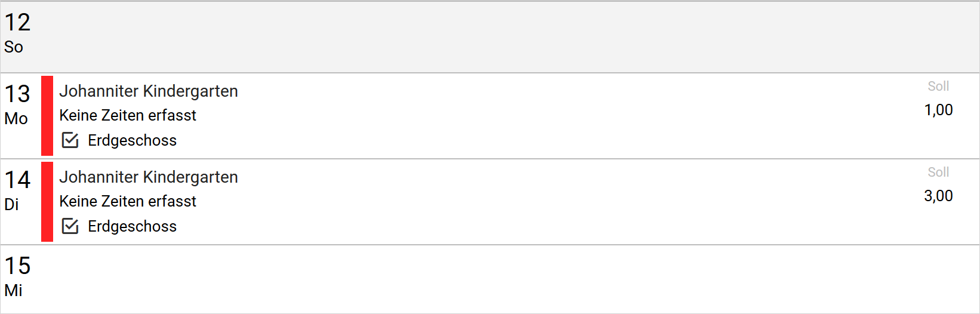This screenshot has width=980, height=314.
Task: Click the "So" weekday label
Action: [x=14, y=47]
